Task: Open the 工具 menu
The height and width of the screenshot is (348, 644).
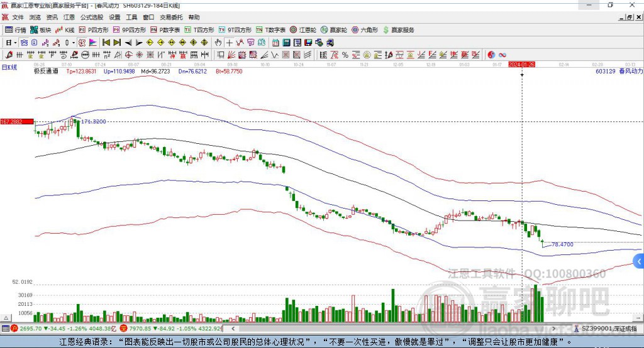Action: point(131,17)
